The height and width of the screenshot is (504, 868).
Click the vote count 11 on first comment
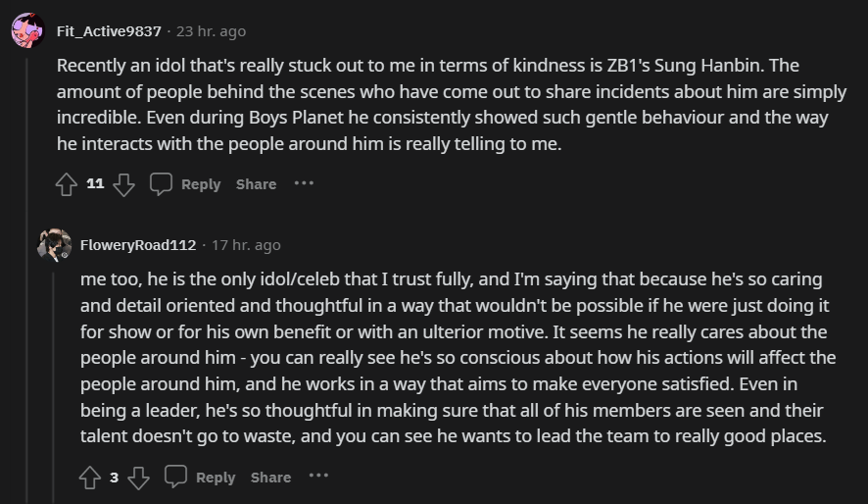(x=95, y=183)
